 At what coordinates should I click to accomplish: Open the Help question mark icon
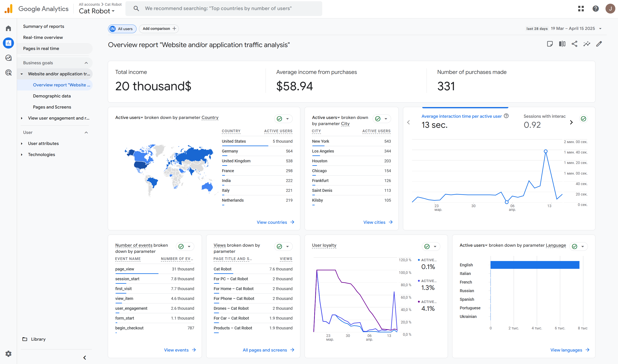(x=595, y=9)
